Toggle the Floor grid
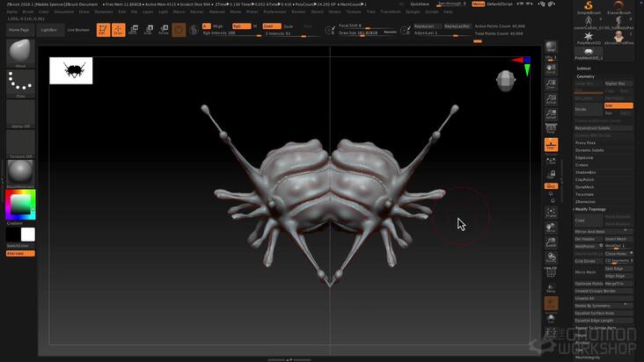Screen dimensions: 644x362 click(x=551, y=145)
